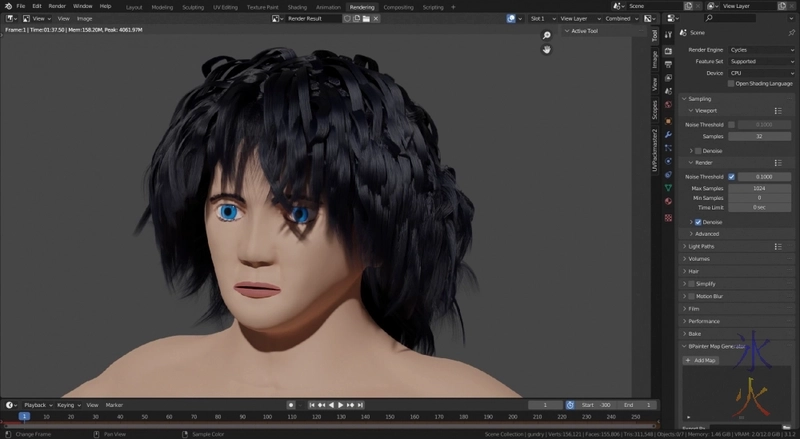This screenshot has height=439, width=800.
Task: Switch to the Shading workspace tab
Action: 297,7
